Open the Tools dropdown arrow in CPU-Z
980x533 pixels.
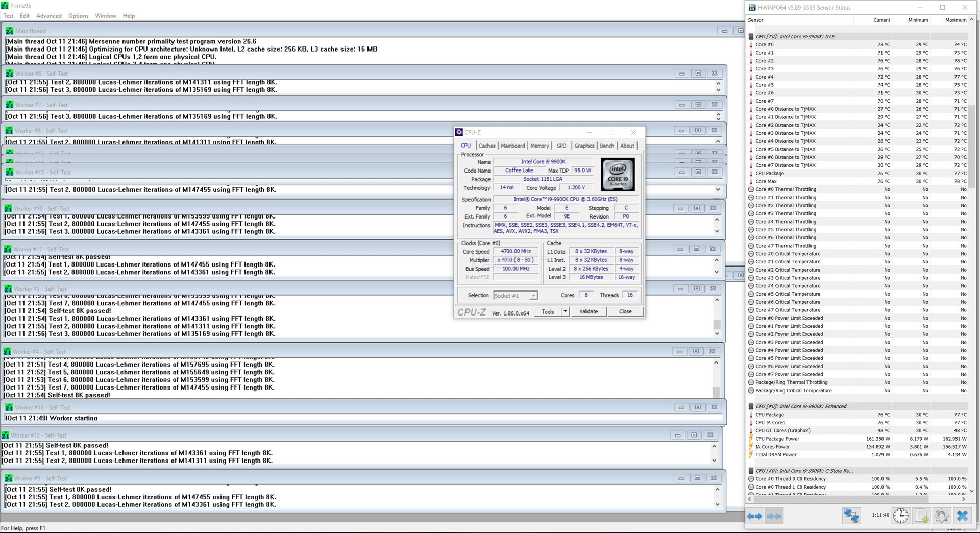point(565,311)
